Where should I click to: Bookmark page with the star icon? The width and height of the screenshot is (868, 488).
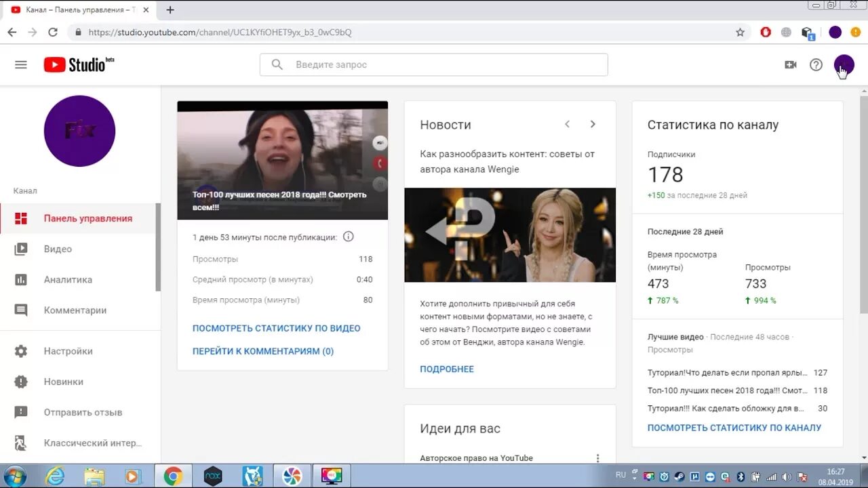click(740, 32)
